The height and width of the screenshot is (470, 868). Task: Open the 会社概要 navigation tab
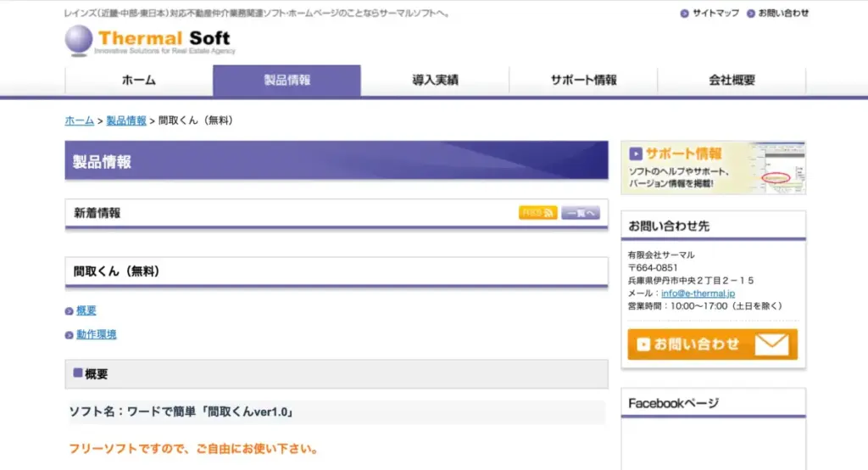pos(732,81)
